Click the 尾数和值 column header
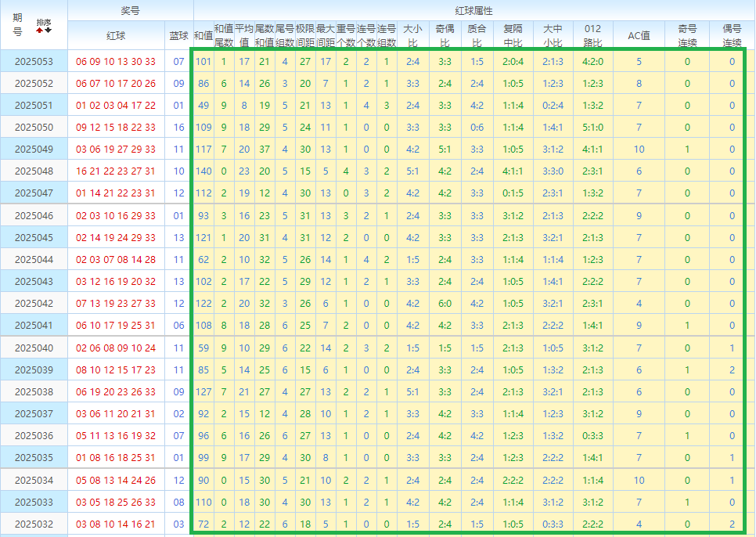756x537 pixels. [x=265, y=35]
